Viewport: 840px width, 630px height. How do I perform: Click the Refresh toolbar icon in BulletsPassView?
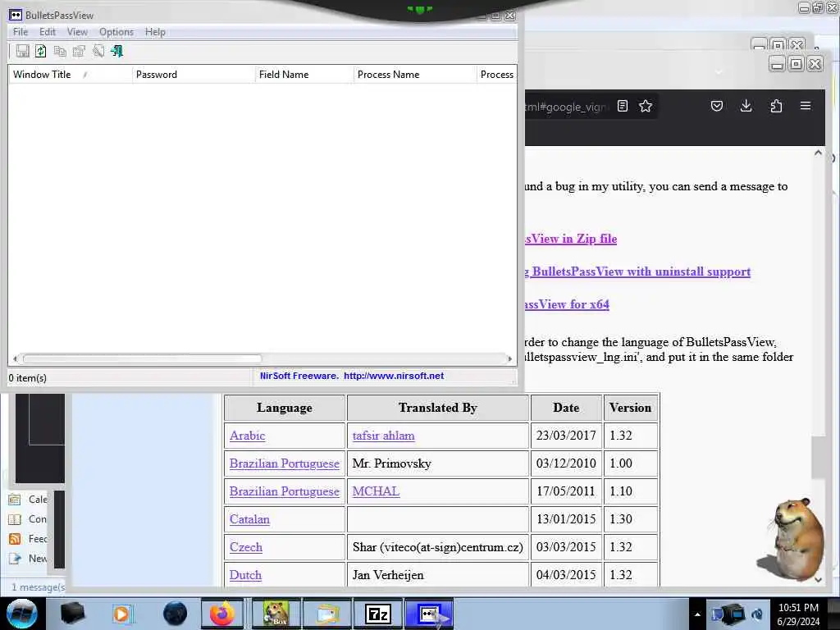[41, 51]
